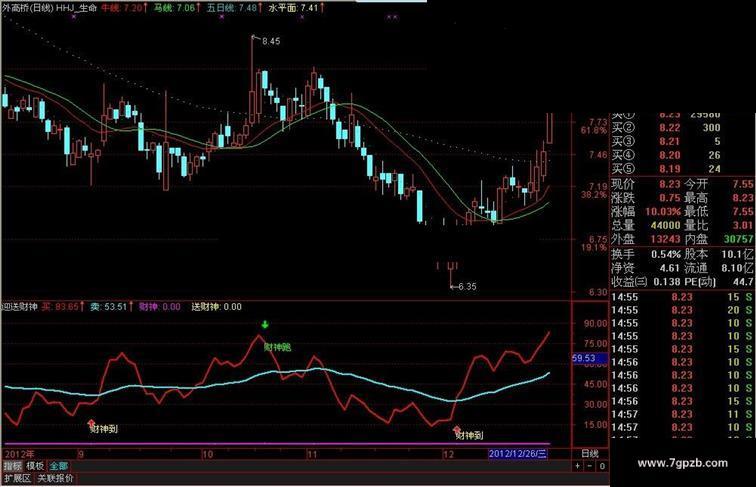Click the 买⑤ bid row price 8.19
The height and width of the screenshot is (487, 756).
(670, 169)
